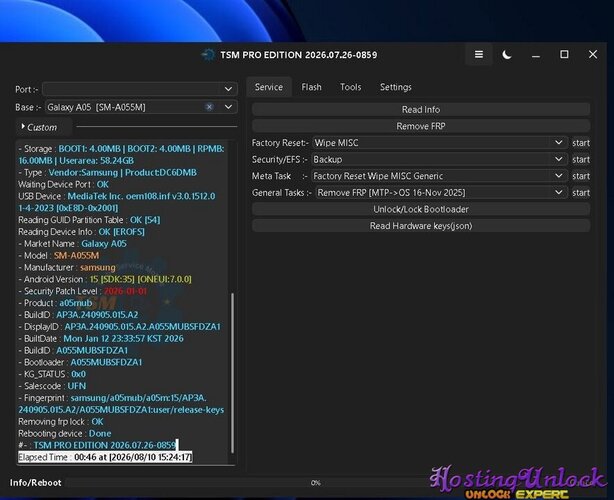Click log line Market Name Galaxy A05
This screenshot has height=500, width=614.
(72, 244)
